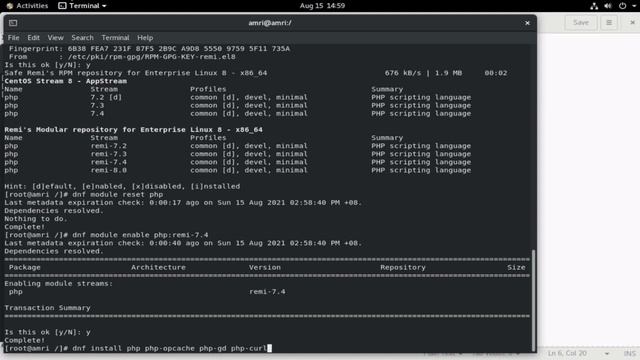This screenshot has width=640, height=360.
Task: Open the View menu in Terminal
Action: (x=56, y=38)
